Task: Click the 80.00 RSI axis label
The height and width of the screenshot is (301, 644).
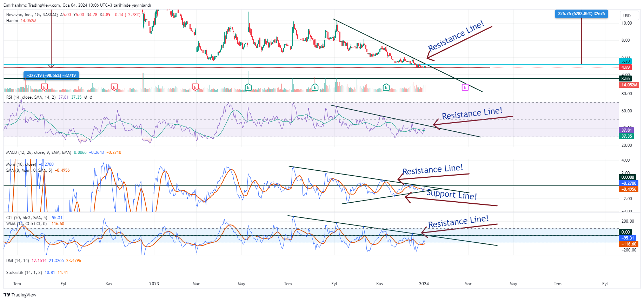Action: (626, 94)
